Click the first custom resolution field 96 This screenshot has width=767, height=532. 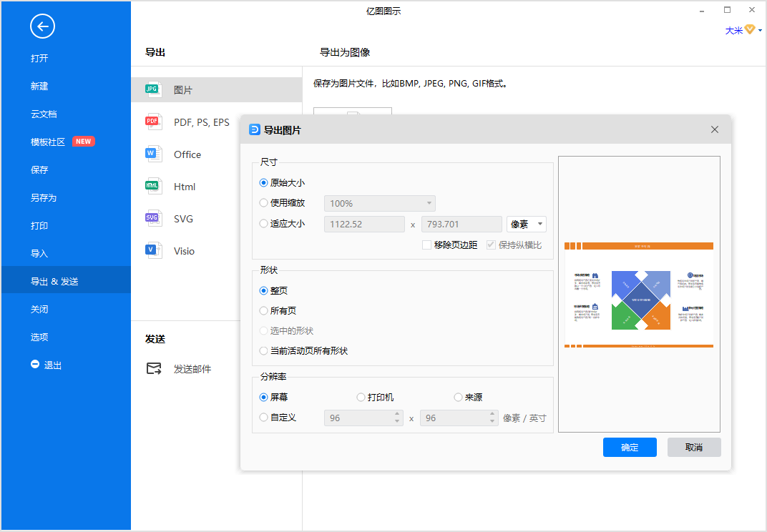tap(363, 418)
